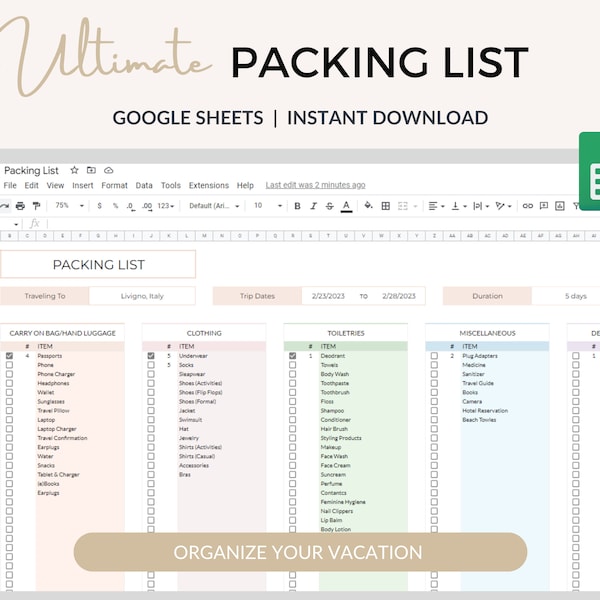Open text color picker
The width and height of the screenshot is (600, 600).
tap(346, 206)
